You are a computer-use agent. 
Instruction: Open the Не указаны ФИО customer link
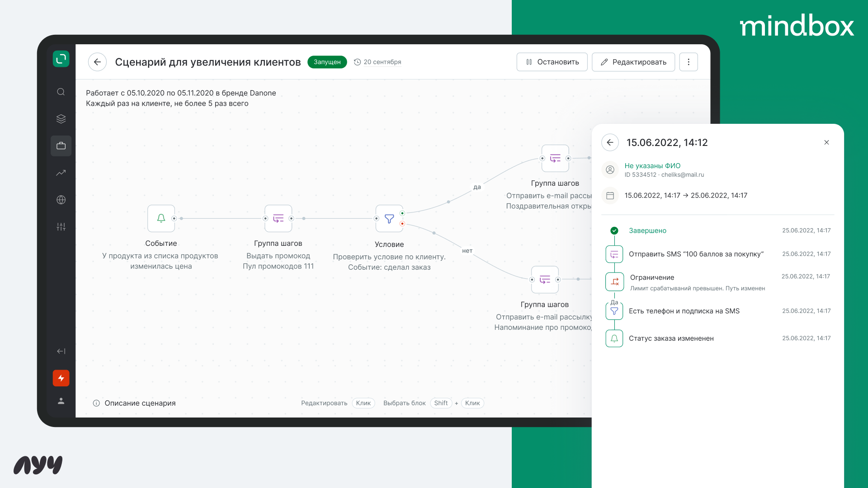(652, 166)
